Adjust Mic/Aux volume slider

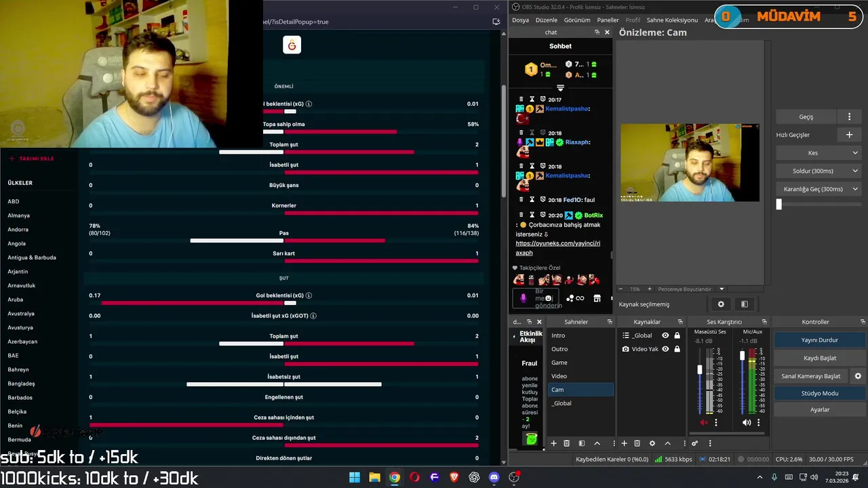[743, 355]
